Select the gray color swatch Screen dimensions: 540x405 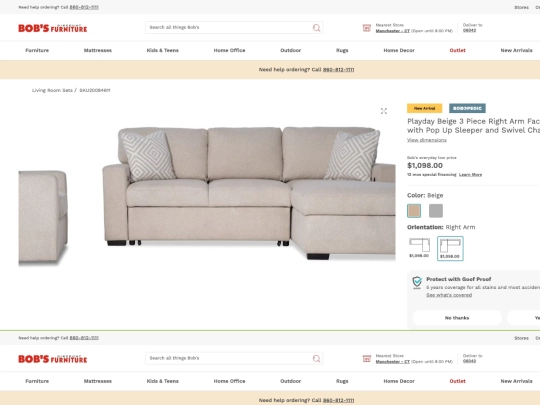coord(436,211)
